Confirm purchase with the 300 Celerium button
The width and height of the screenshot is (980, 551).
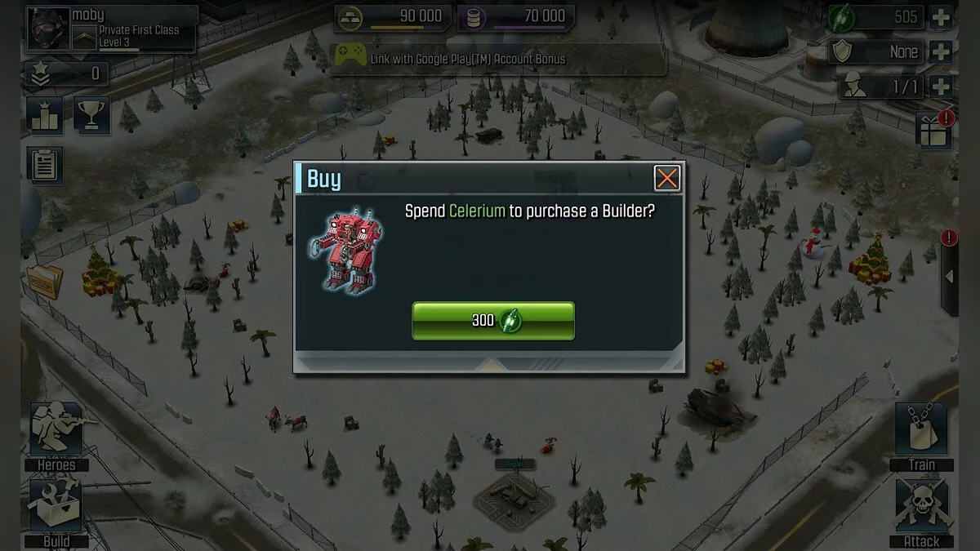pyautogui.click(x=493, y=321)
